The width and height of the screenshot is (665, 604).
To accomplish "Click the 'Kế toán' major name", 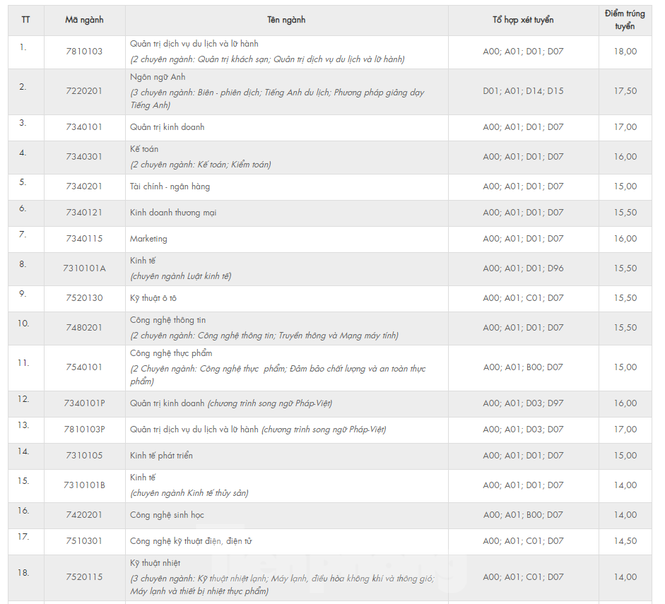I will pyautogui.click(x=144, y=149).
